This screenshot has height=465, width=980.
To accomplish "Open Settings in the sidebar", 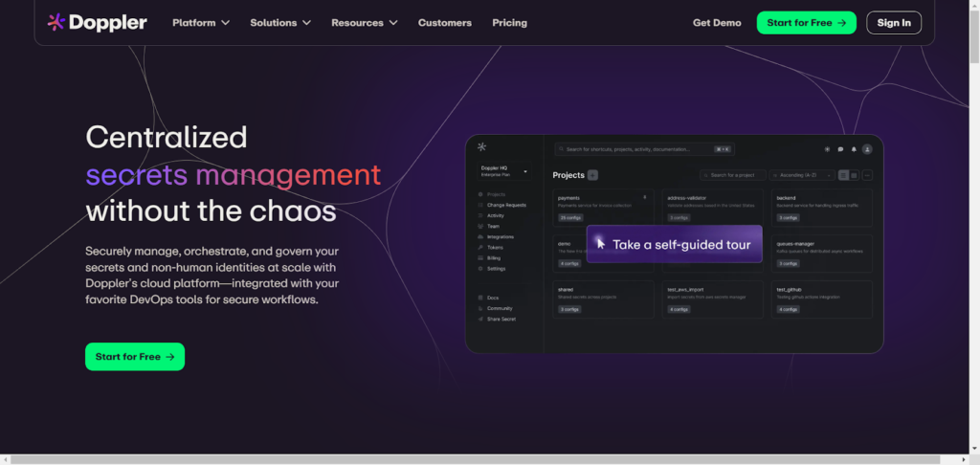I will point(492,269).
